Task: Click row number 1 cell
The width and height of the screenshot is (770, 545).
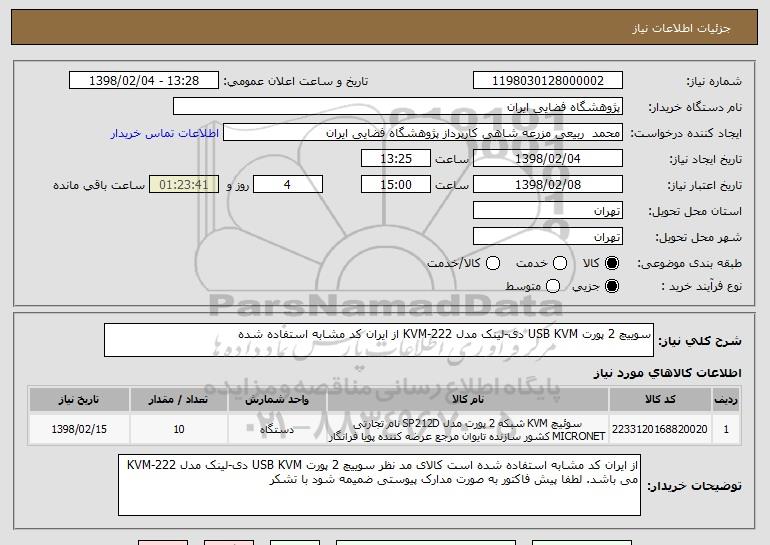Action: click(x=726, y=429)
